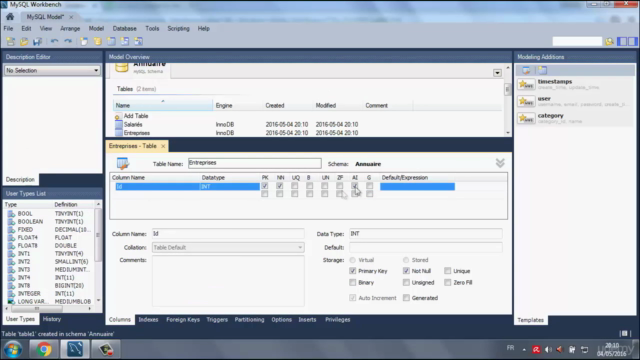Viewport: 640px width, 360px height.
Task: Toggle UQ checkbox for Id column row
Action: pos(295,186)
